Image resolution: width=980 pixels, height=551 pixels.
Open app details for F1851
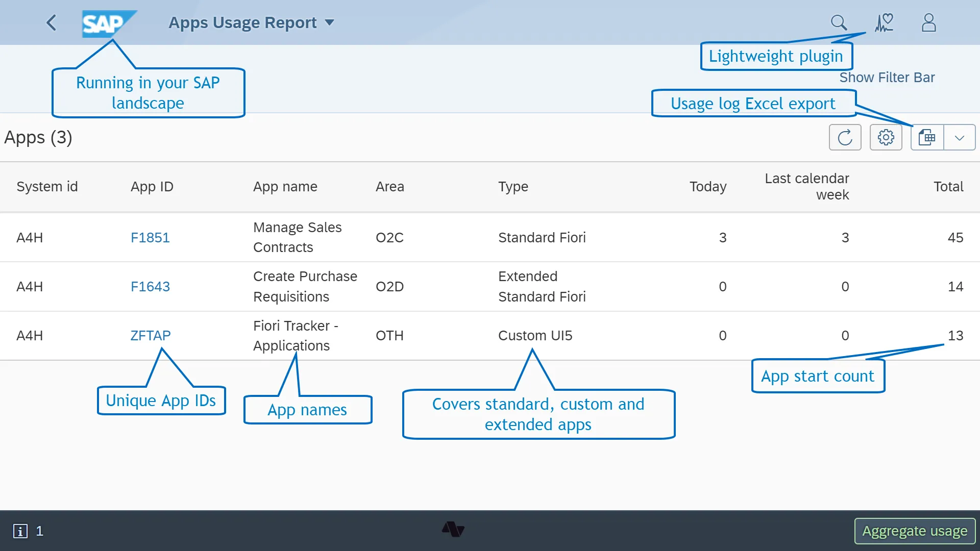coord(150,237)
